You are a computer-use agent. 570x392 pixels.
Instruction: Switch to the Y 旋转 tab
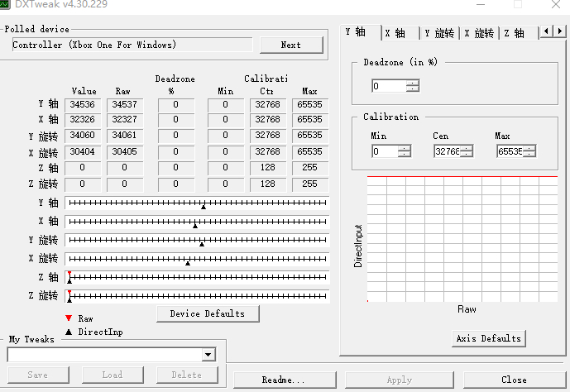tap(439, 33)
